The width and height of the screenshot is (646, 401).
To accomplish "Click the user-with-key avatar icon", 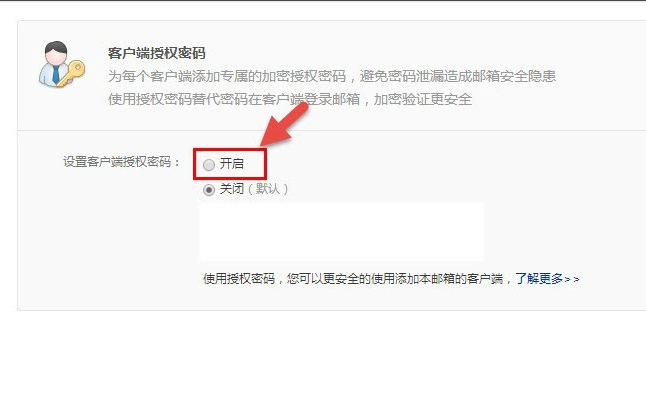I will point(62,64).
